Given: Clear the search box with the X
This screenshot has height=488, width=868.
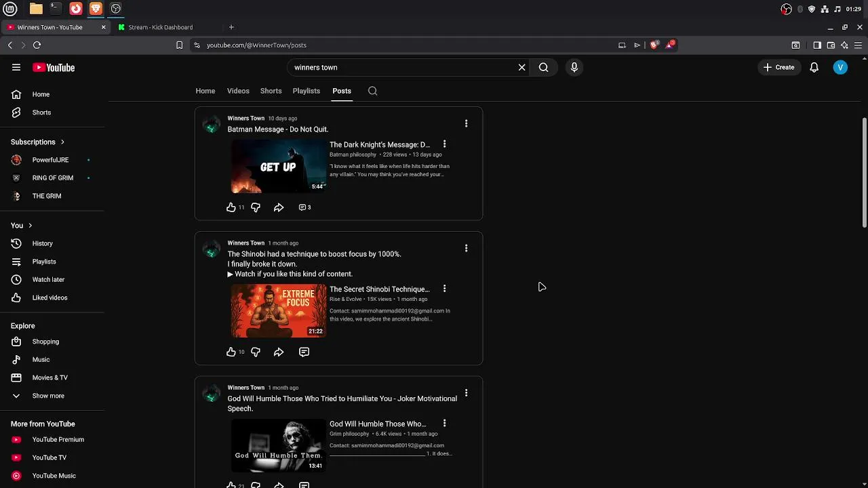Looking at the screenshot, I should [521, 67].
